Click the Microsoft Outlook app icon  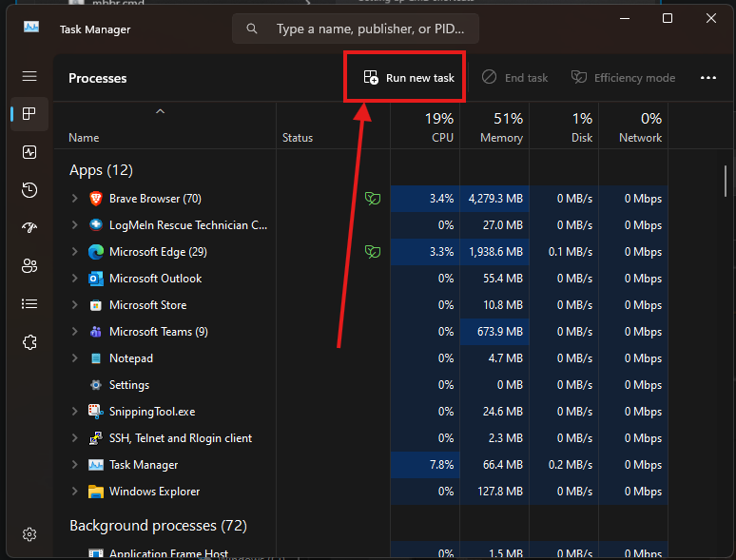pyautogui.click(x=96, y=279)
